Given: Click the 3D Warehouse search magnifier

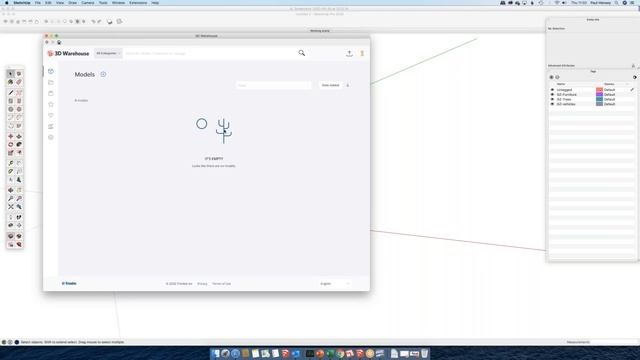Looking at the screenshot, I should click(302, 53).
